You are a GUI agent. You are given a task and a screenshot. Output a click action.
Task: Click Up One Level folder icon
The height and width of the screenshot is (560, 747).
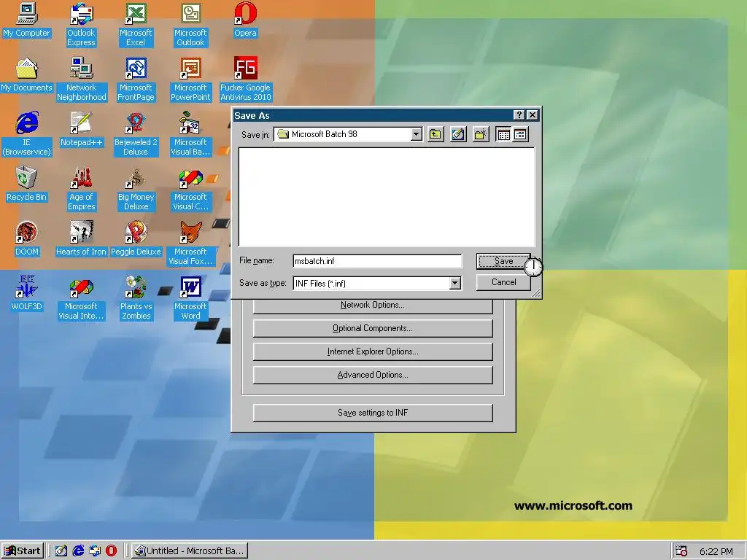point(436,134)
